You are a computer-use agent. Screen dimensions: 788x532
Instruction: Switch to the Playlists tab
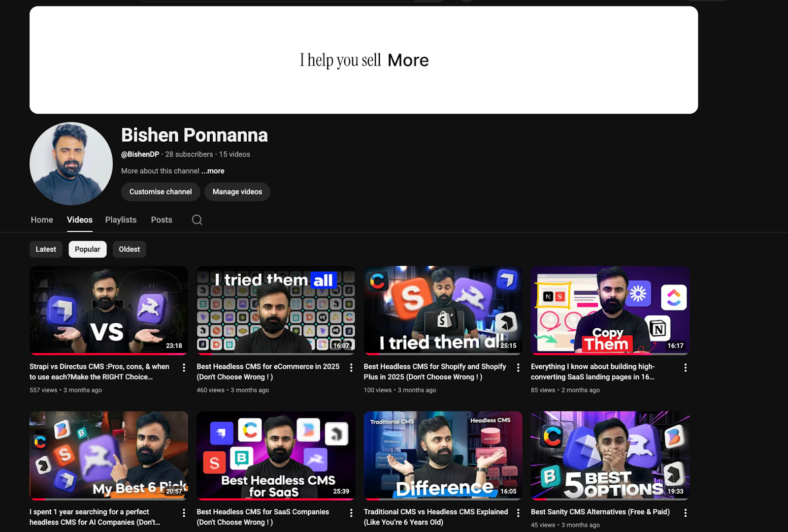pyautogui.click(x=120, y=219)
